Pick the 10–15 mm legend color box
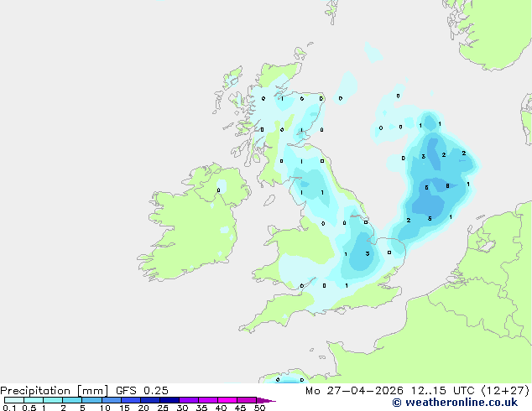The width and height of the screenshot is (532, 411). click(112, 400)
